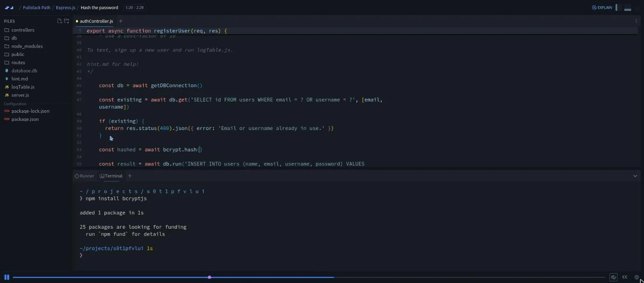Toggle closed captions CC
This screenshot has height=283, width=644.
[x=625, y=277]
